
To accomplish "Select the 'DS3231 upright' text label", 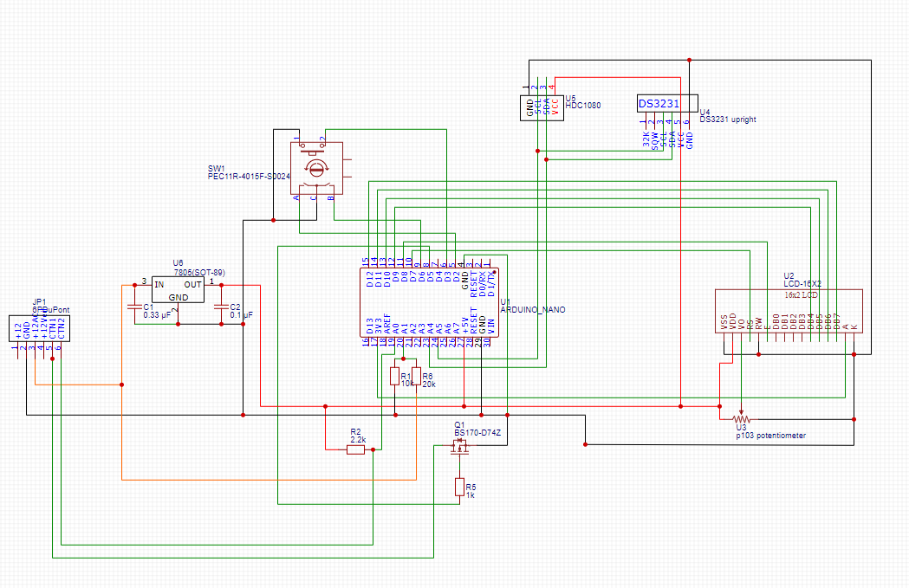I will [728, 120].
